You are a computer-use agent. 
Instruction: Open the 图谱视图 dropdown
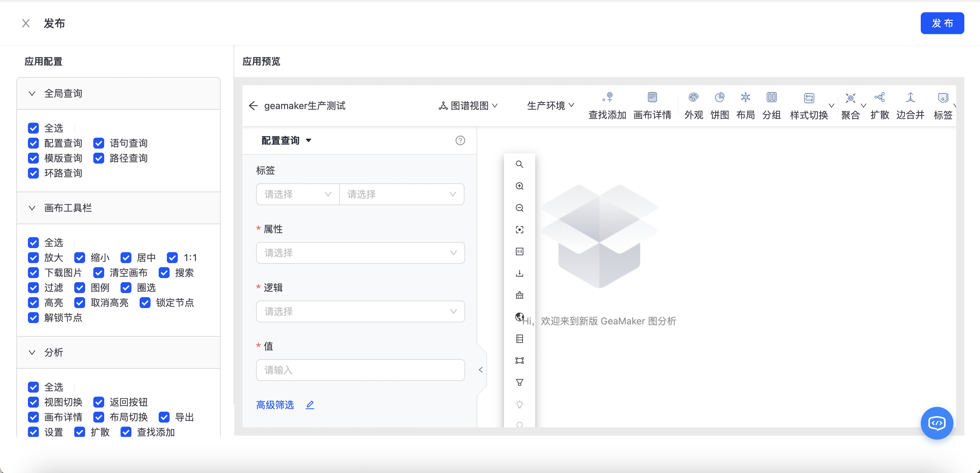(468, 106)
